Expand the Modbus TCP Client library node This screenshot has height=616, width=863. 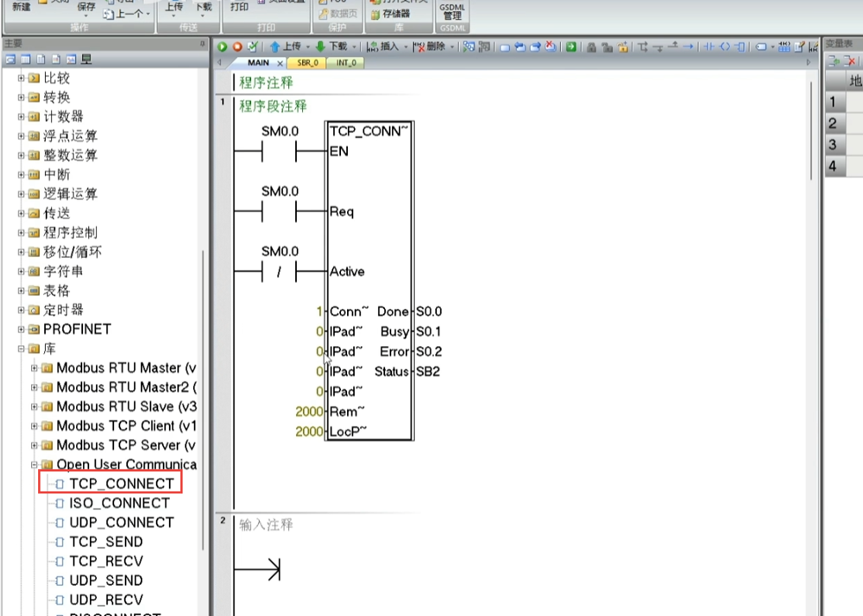click(x=35, y=426)
